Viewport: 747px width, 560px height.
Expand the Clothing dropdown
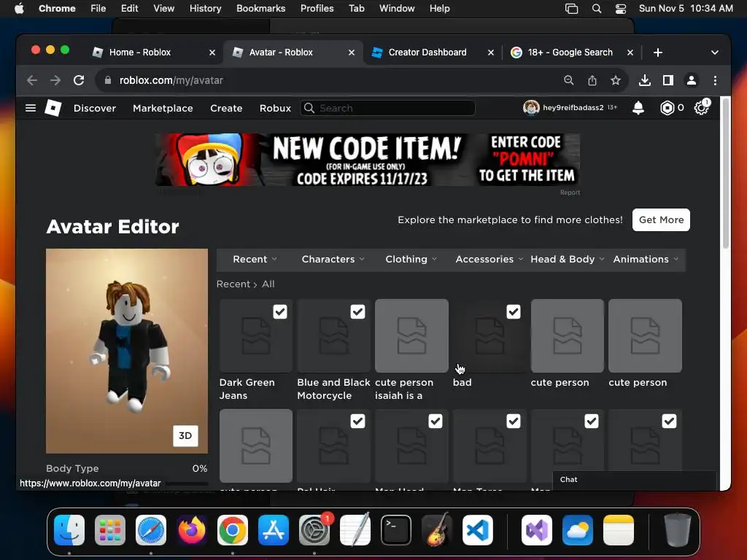tap(411, 259)
